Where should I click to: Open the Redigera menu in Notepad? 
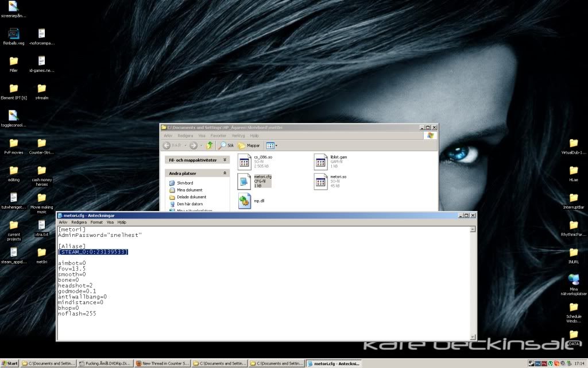coord(79,222)
